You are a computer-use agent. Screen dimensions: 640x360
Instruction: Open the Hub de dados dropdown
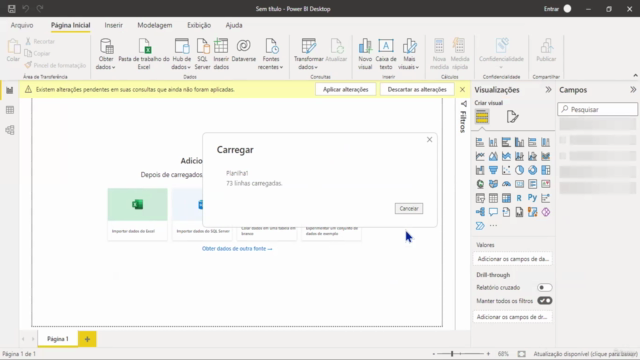pos(182,54)
